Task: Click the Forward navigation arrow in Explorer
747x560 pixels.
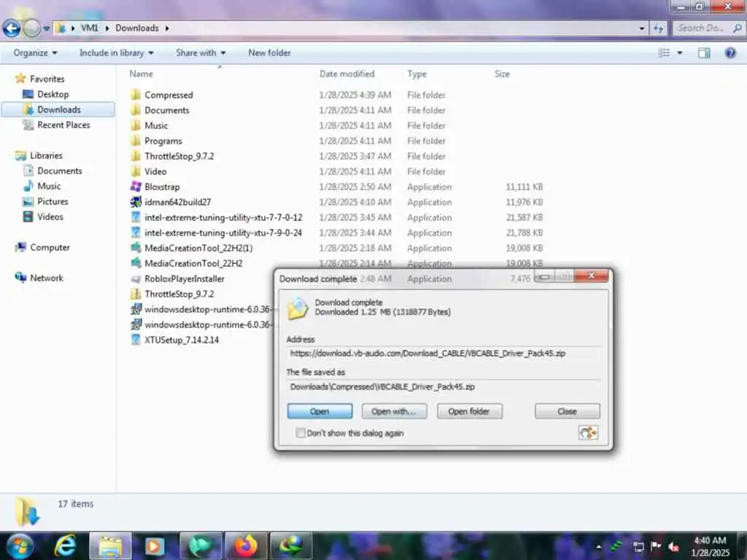Action: point(32,28)
